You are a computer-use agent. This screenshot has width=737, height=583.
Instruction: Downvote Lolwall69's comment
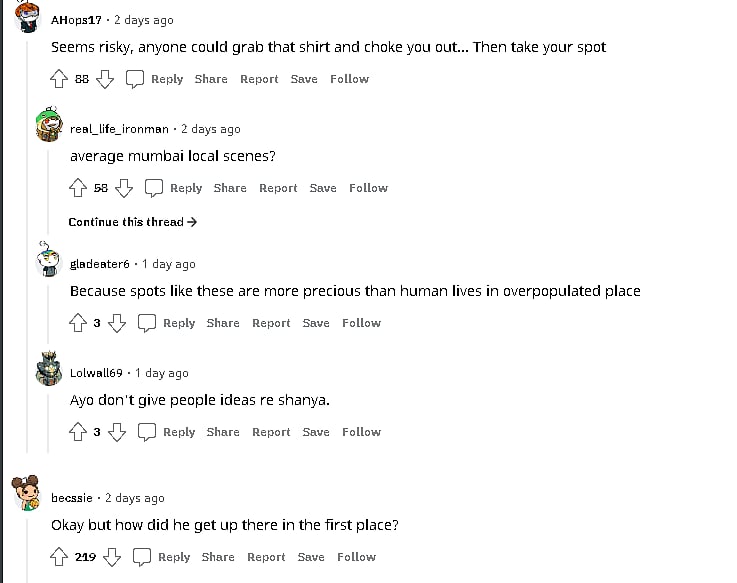tap(117, 432)
